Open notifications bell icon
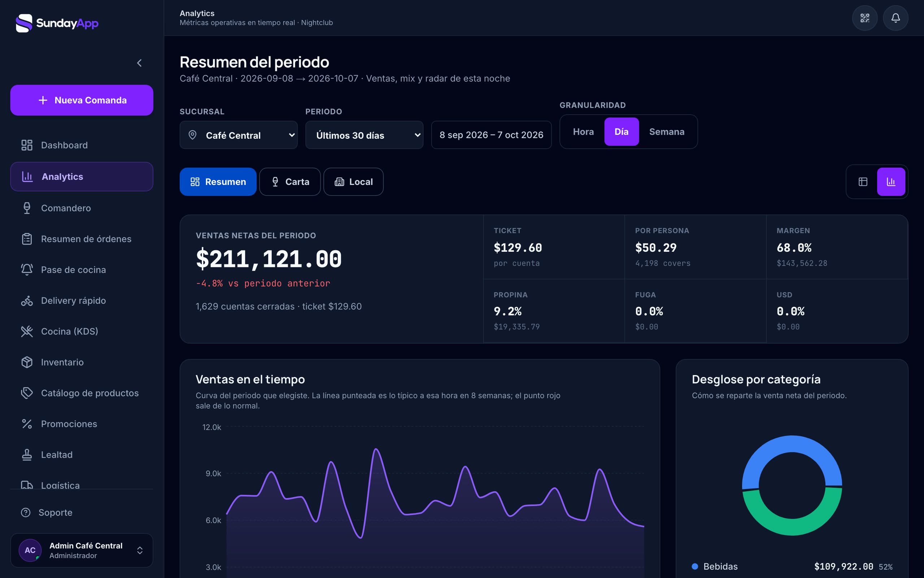924x578 pixels. click(x=895, y=18)
